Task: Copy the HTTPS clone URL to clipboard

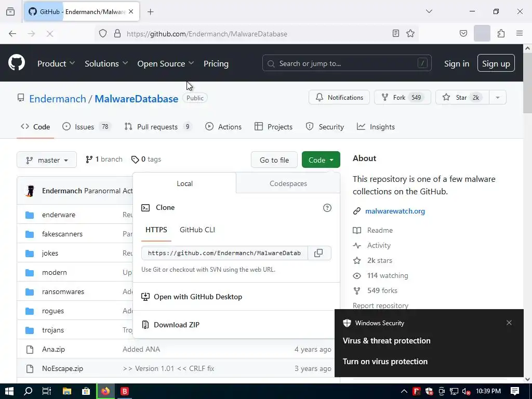Action: [x=318, y=253]
